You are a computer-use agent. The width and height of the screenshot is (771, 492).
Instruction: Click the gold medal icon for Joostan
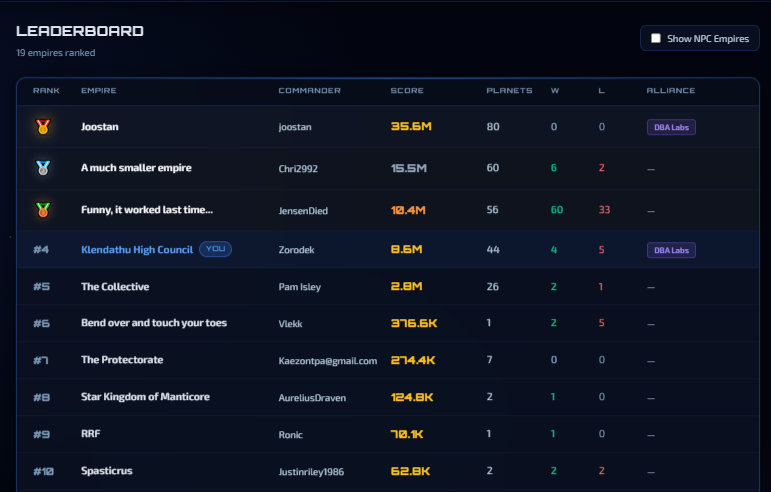[x=43, y=127]
